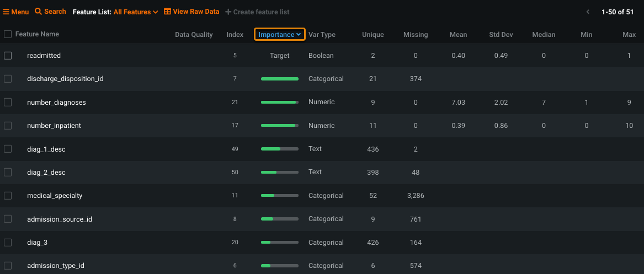Open the hamburger Menu icon
The width and height of the screenshot is (644, 274).
[6, 12]
